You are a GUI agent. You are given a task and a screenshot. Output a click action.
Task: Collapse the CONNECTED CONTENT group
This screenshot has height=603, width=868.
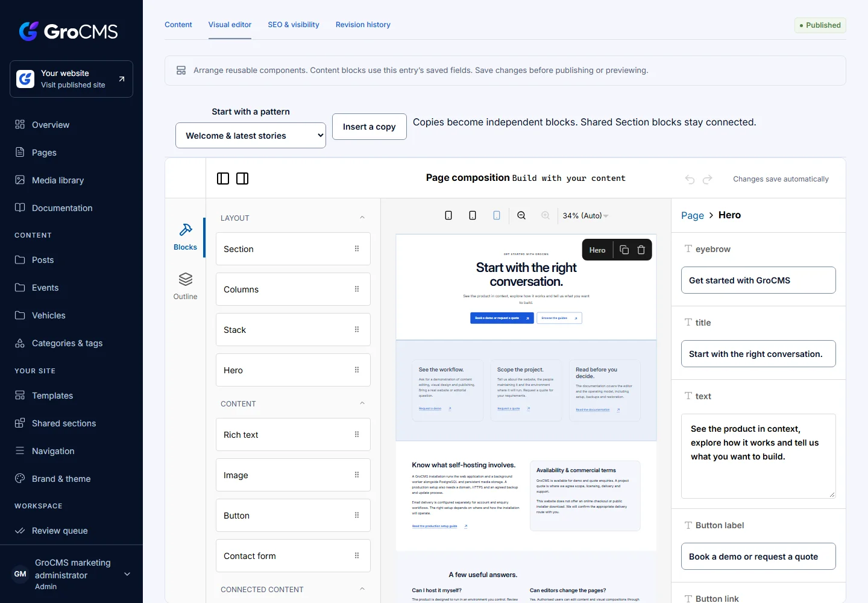[x=362, y=589]
